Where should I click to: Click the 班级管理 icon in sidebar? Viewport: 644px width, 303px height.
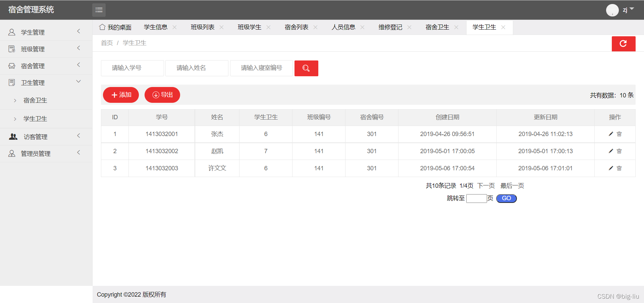(12, 49)
